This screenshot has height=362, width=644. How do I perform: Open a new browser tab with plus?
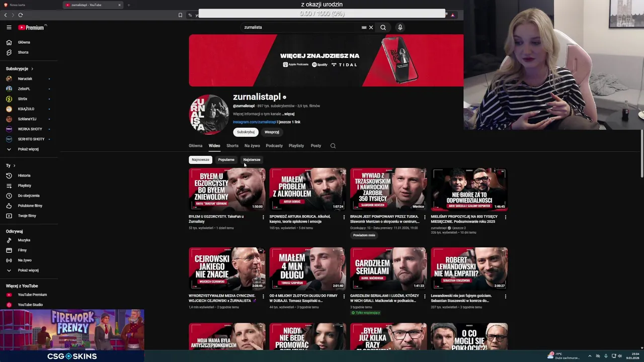point(129,5)
